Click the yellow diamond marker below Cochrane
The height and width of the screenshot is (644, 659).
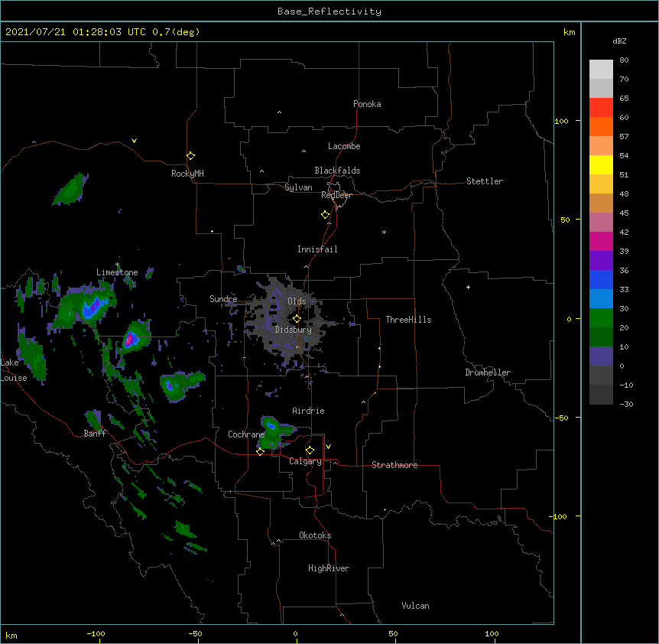[x=260, y=452]
